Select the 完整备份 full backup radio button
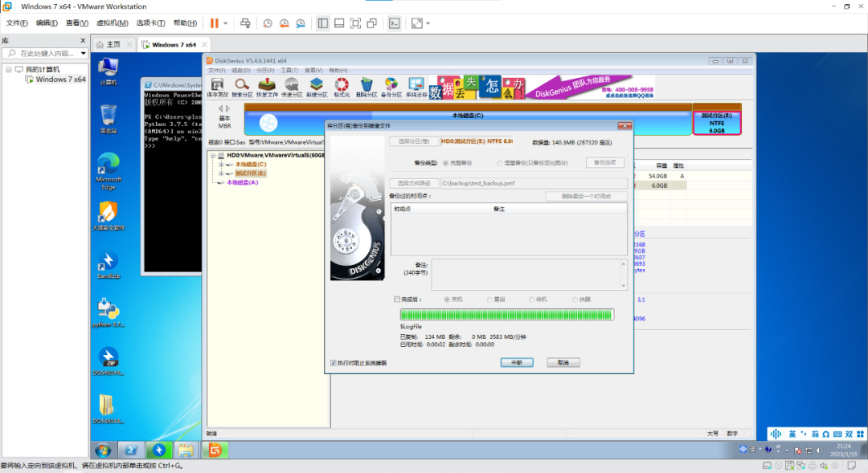 tap(445, 163)
